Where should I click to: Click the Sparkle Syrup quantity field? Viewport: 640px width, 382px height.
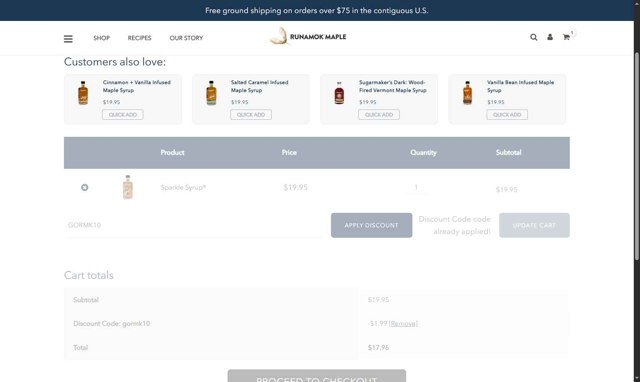pos(416,187)
